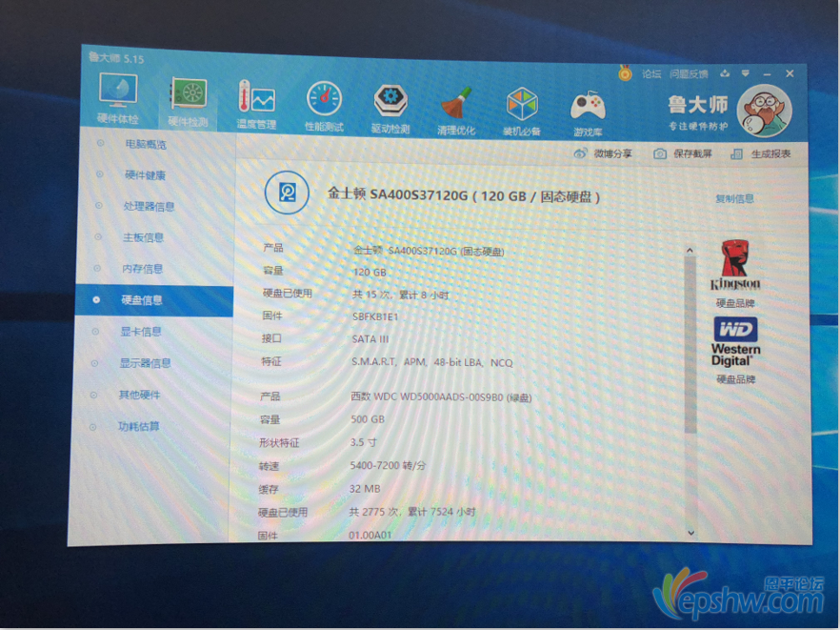
Task: Click the Kingston brand logo
Action: tap(735, 266)
